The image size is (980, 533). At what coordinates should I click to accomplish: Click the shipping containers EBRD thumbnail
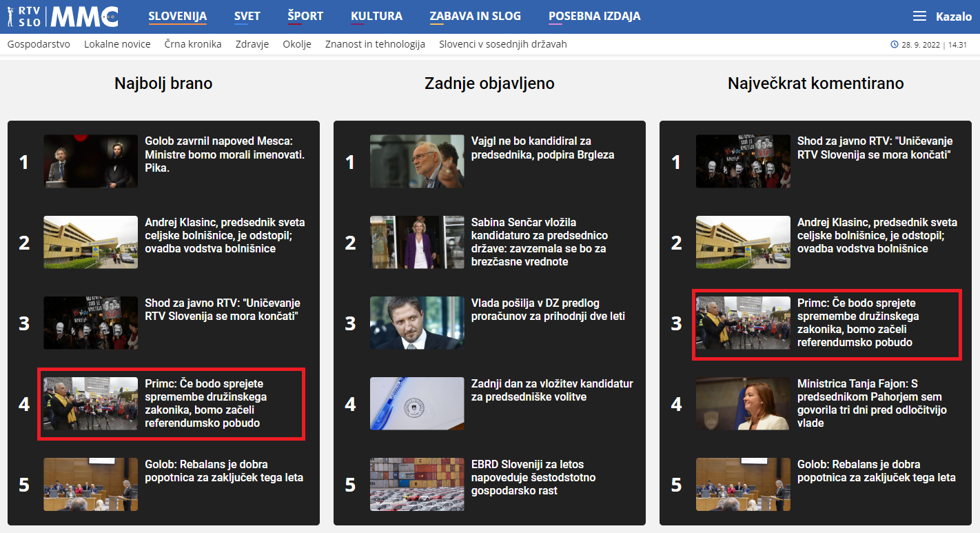coord(417,484)
